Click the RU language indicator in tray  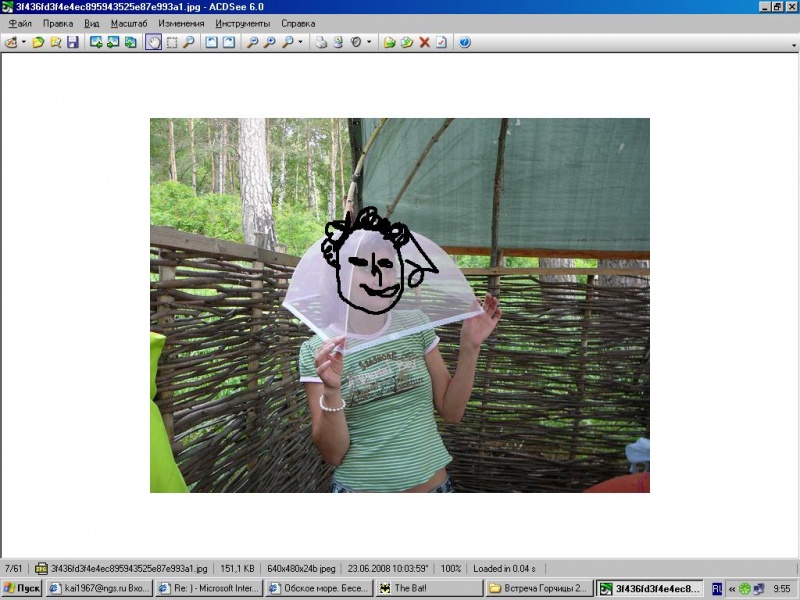(x=717, y=589)
